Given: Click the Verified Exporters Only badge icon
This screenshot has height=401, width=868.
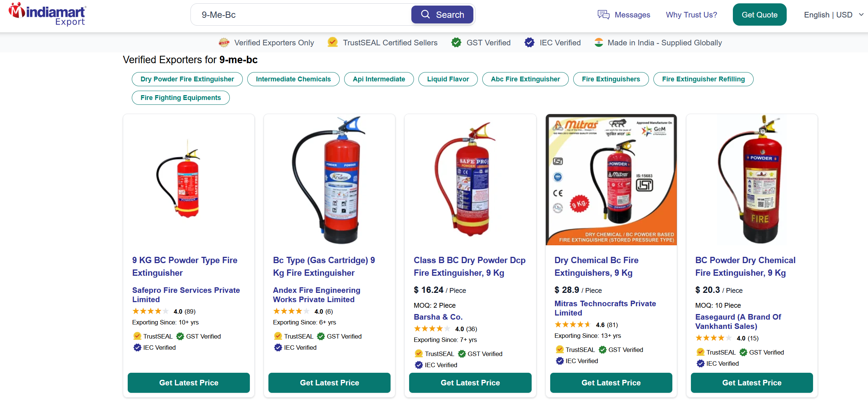Looking at the screenshot, I should pos(224,43).
